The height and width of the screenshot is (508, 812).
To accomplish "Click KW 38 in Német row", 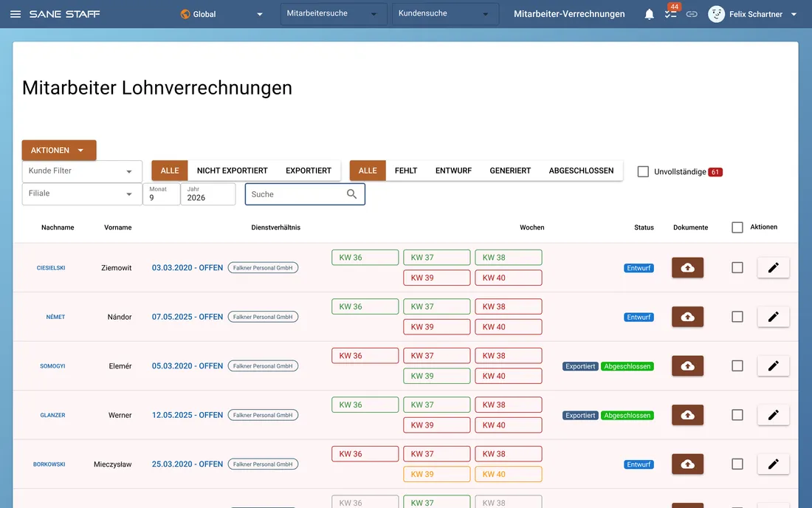I will click(509, 306).
